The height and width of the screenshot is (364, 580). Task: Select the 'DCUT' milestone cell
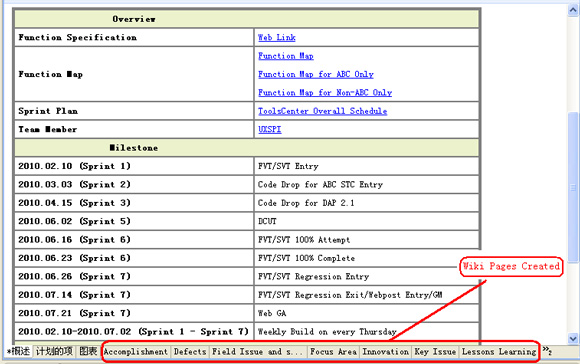(x=367, y=221)
